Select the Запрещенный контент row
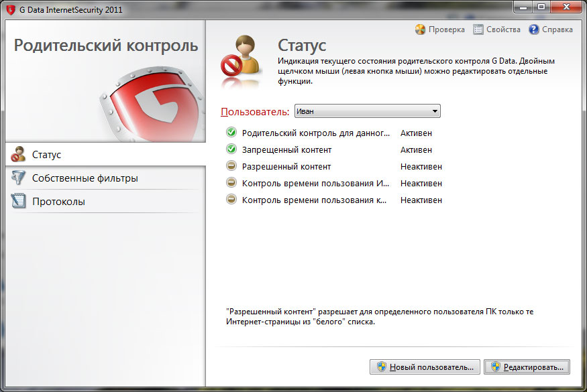The image size is (587, 392). pos(334,149)
